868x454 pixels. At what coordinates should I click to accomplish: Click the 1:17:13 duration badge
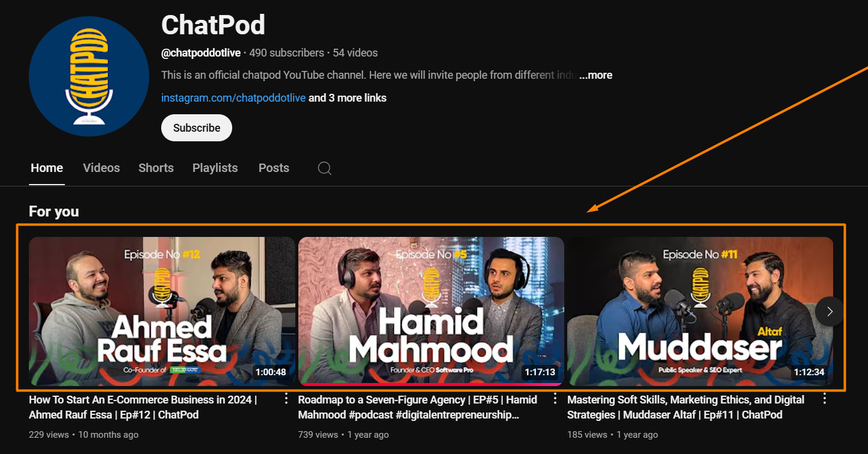pyautogui.click(x=540, y=372)
